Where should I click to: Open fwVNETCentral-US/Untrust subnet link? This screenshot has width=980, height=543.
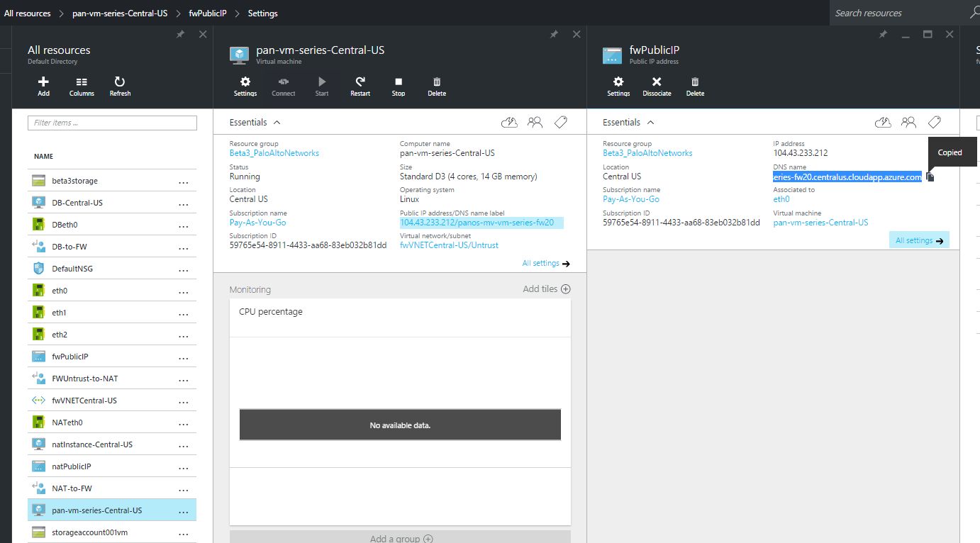pyautogui.click(x=449, y=245)
